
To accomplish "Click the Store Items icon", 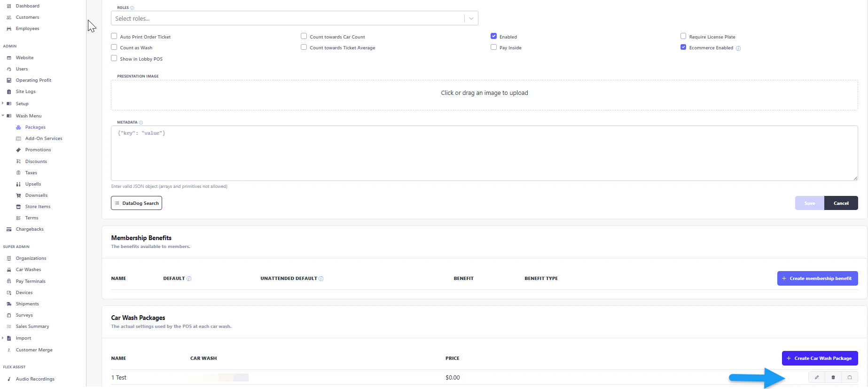I will point(18,207).
